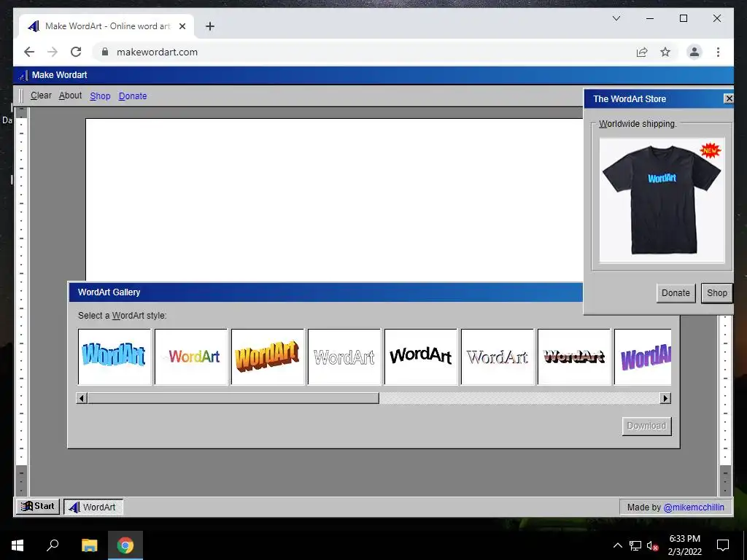Click the gallery horizontal scrollbar thumb
The height and width of the screenshot is (560, 747).
(x=233, y=398)
